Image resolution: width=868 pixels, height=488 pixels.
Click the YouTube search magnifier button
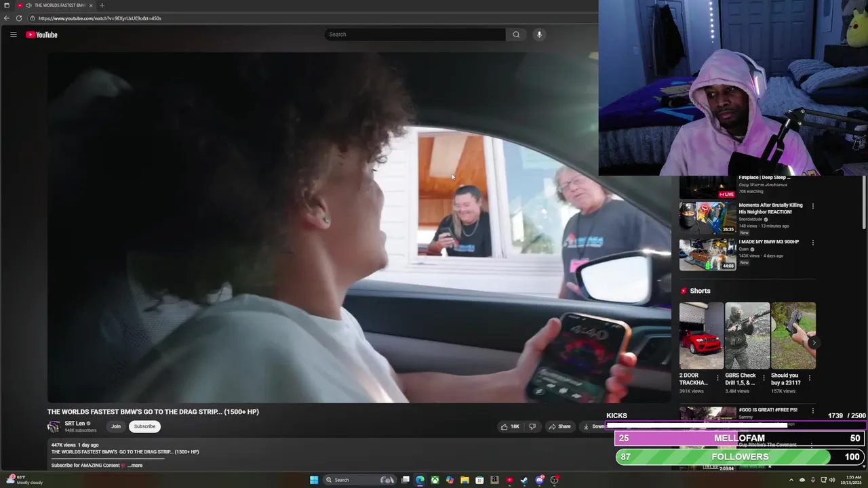[516, 35]
